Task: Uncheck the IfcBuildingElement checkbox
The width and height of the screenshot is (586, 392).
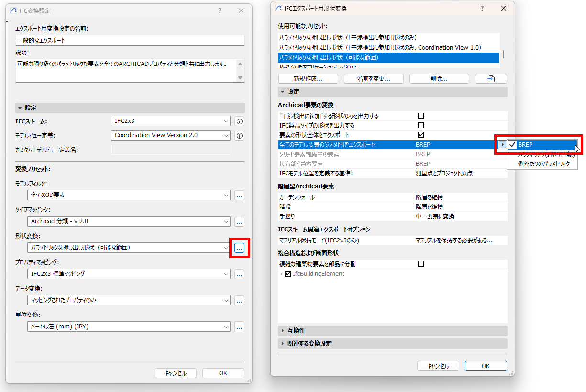Action: (288, 274)
